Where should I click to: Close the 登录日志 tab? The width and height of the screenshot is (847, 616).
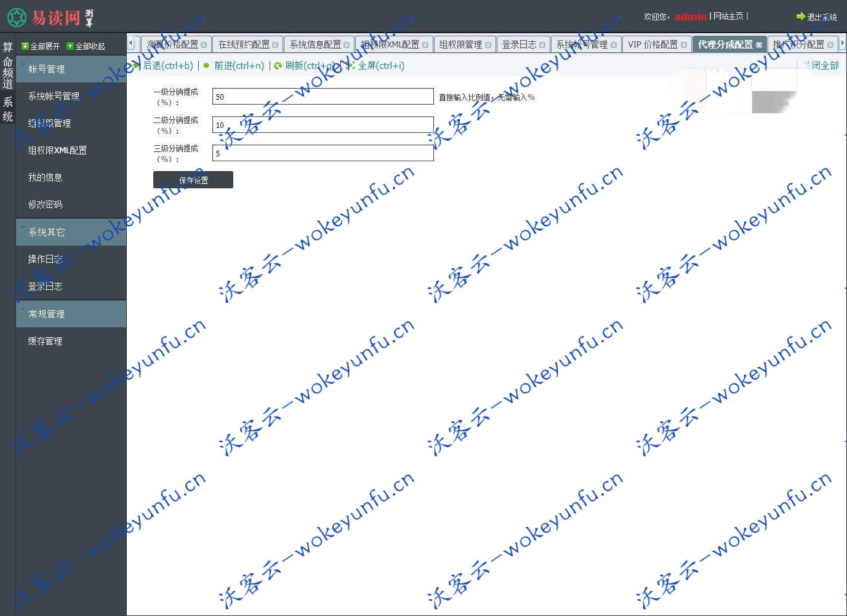point(542,45)
